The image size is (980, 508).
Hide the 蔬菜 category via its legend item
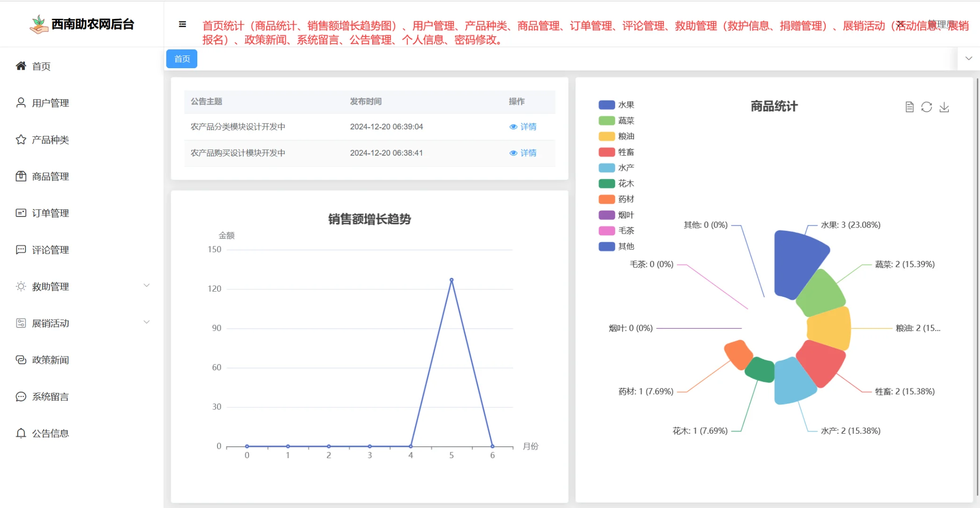617,120
